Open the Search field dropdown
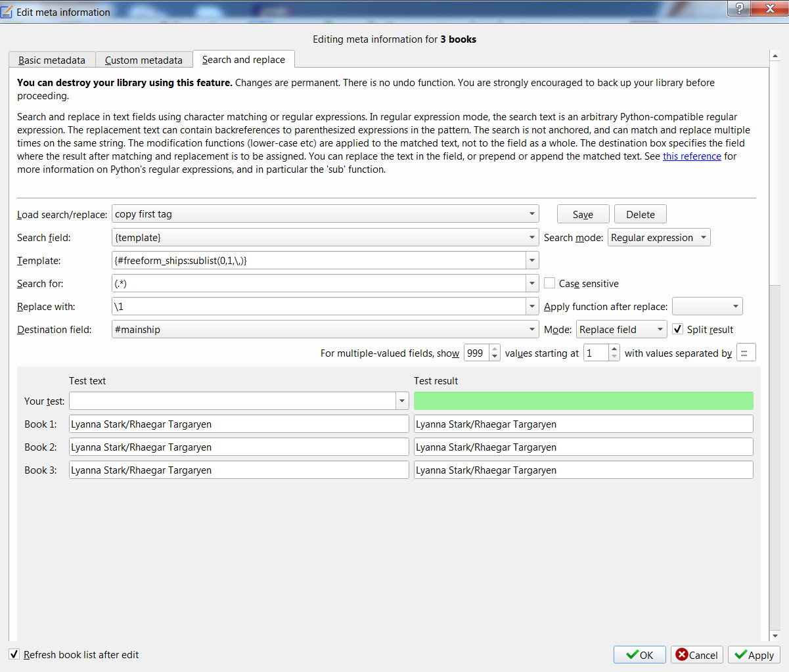Viewport: 789px width, 672px height. pos(325,237)
